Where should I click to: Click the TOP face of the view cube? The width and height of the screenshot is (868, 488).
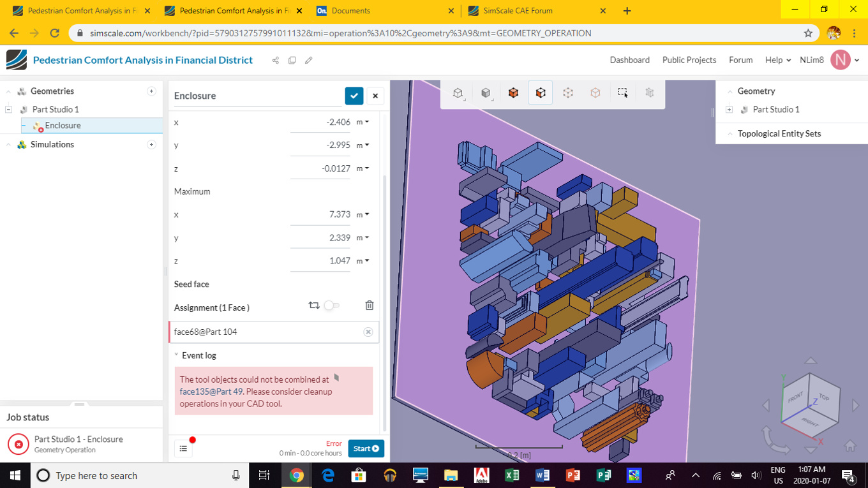823,397
